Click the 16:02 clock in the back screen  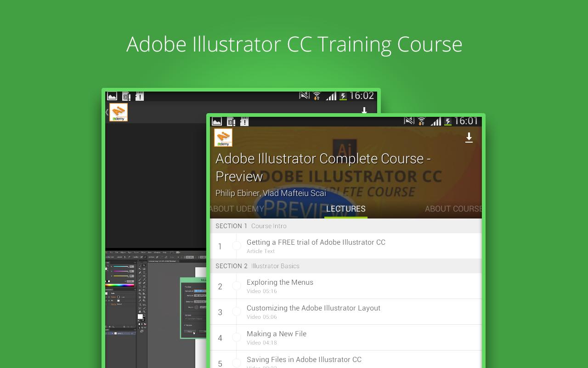click(362, 96)
